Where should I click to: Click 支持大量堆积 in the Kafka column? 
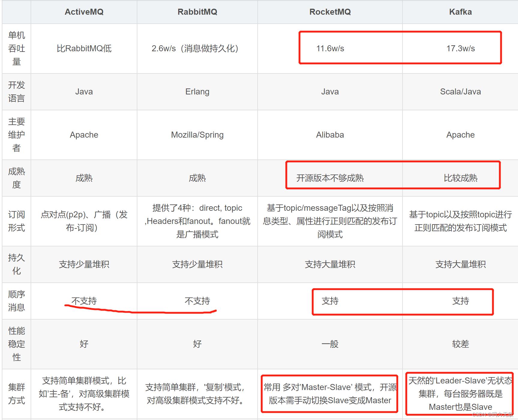(460, 264)
